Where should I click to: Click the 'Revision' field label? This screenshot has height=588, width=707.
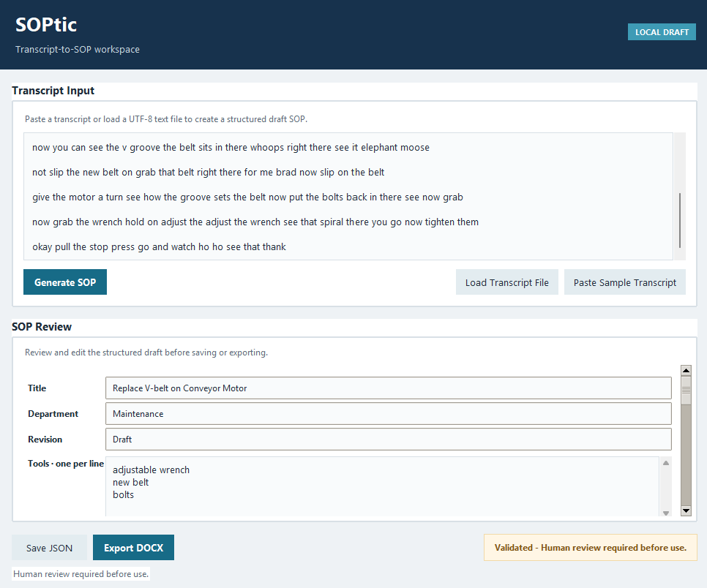click(x=45, y=440)
